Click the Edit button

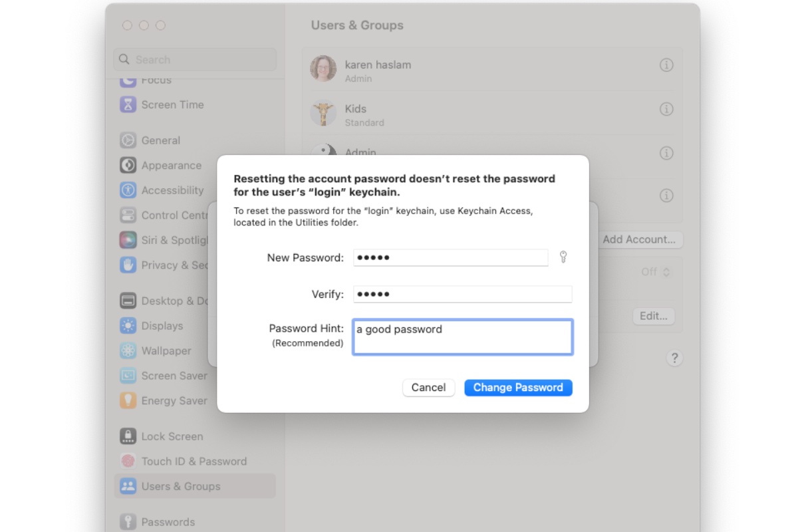653,316
